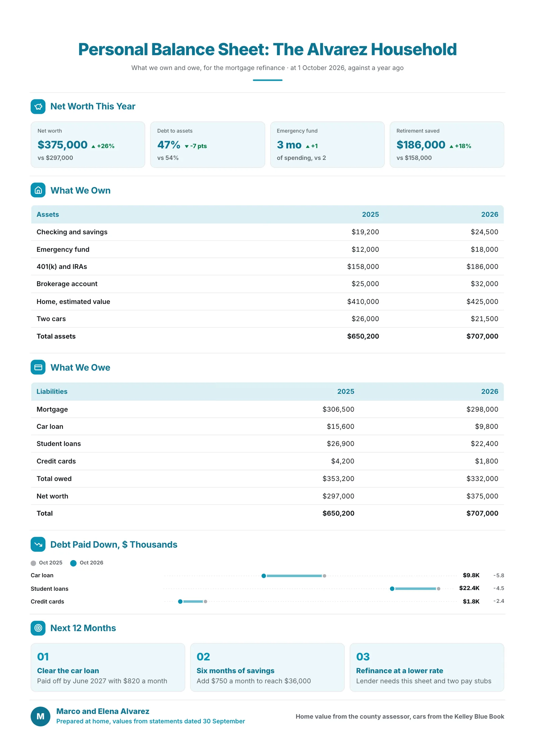Click the up arrow beside +26%
Viewport: 535px width, 756px height.
(x=93, y=146)
